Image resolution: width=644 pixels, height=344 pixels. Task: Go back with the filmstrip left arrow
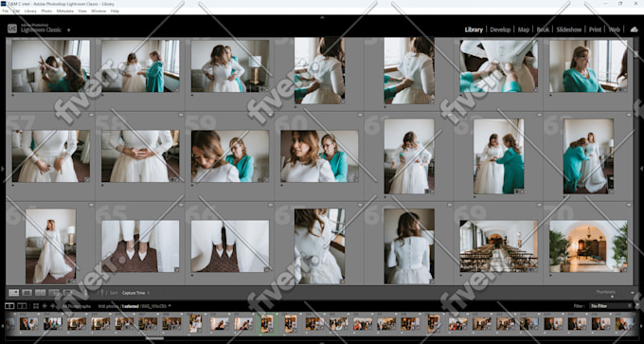coord(45,306)
